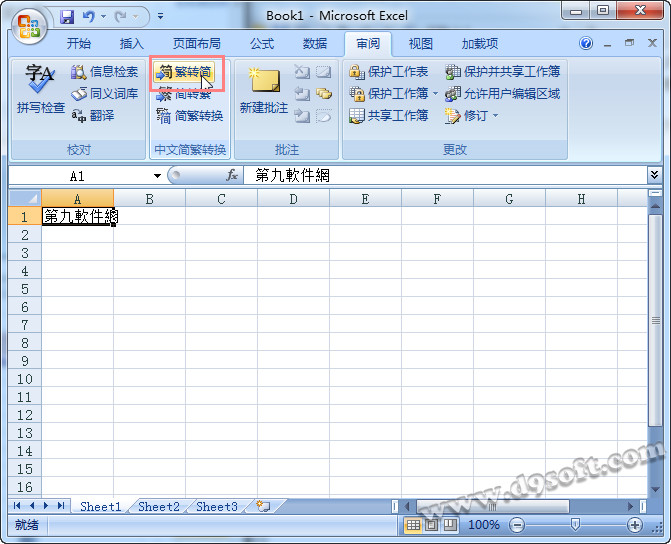The width and height of the screenshot is (671, 544).
Task: Expand the 保护工作簿 dropdown arrow
Action: (435, 93)
